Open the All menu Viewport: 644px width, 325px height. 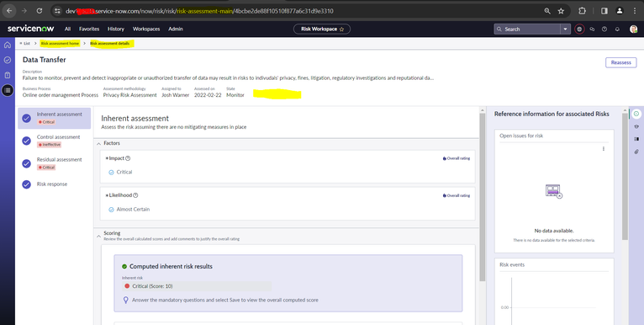[67, 29]
